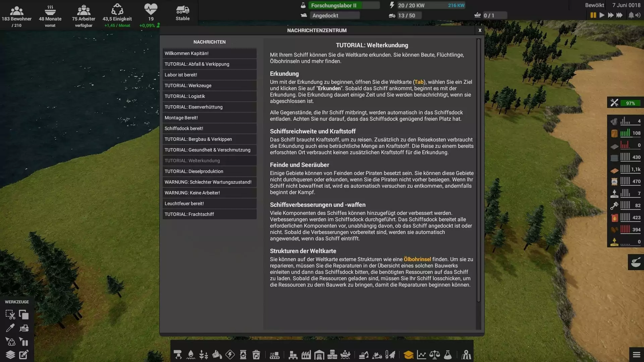This screenshot has width=644, height=362.
Task: Open the balance scales trade panel
Action: [435, 355]
